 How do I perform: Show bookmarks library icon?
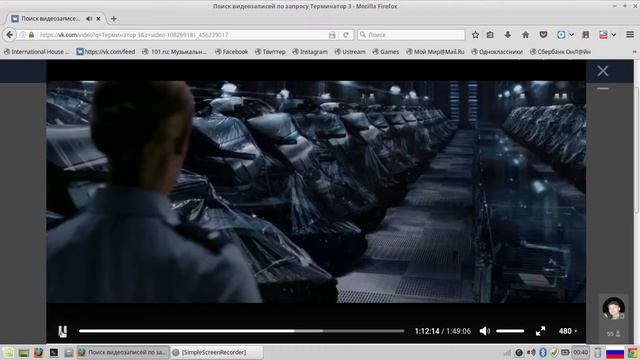pos(490,35)
